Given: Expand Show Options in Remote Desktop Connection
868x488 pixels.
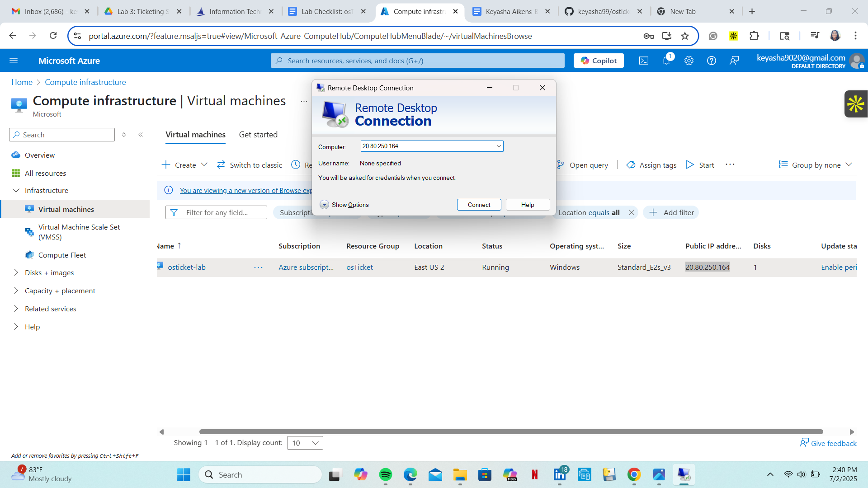Looking at the screenshot, I should (344, 205).
